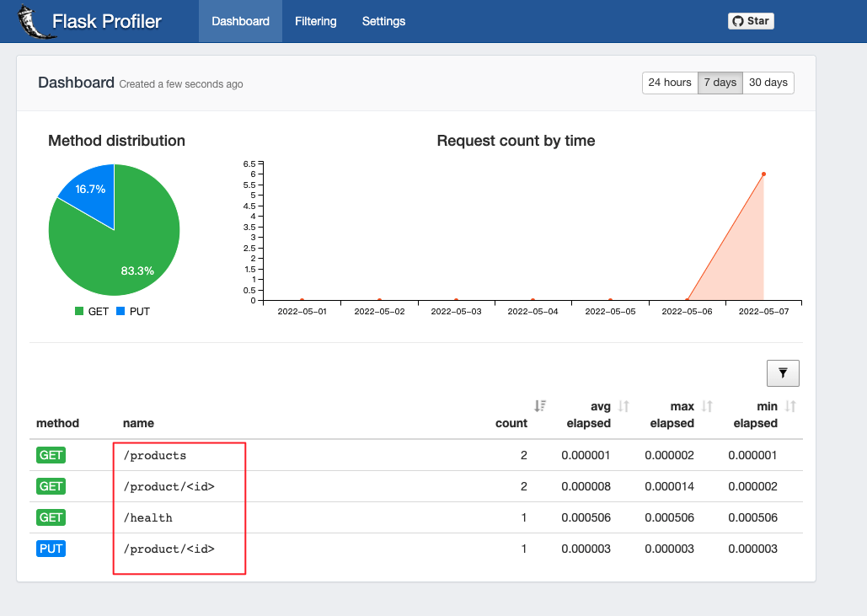Viewport: 867px width, 616px height.
Task: Switch to the Dashboard tab
Action: (x=239, y=21)
